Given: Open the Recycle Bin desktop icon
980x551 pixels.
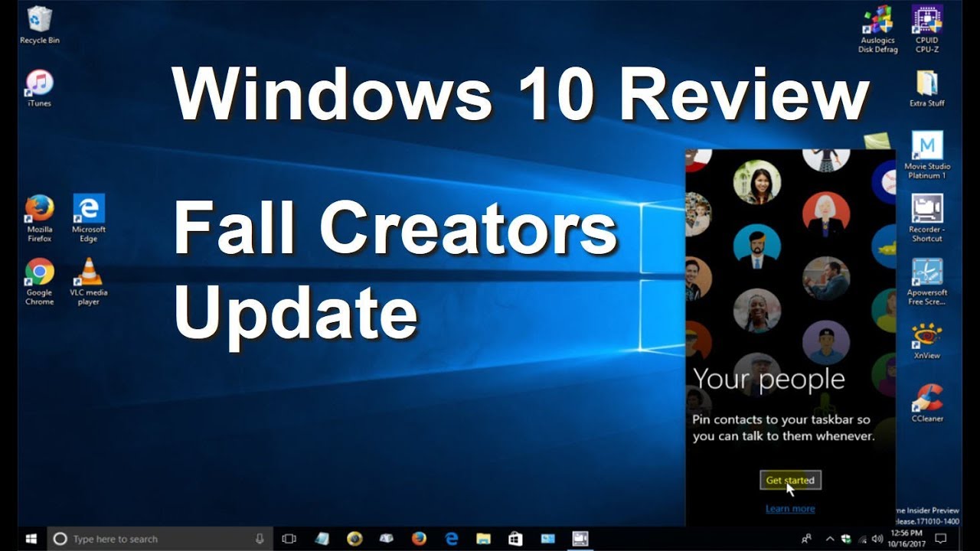Looking at the screenshot, I should point(39,25).
